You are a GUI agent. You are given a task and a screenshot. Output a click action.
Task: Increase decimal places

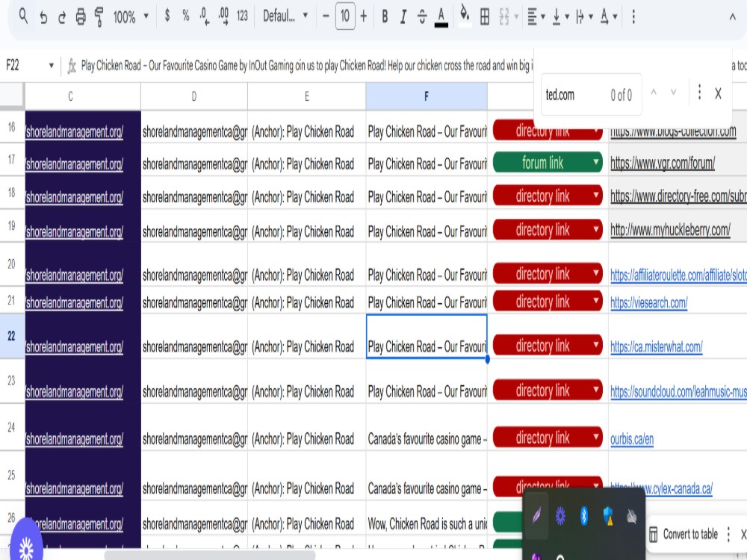coord(223,16)
